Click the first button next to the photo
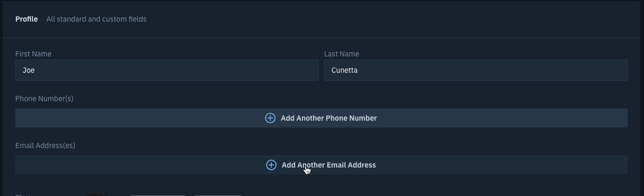Image resolution: width=644 pixels, height=196 pixels. tap(158, 195)
